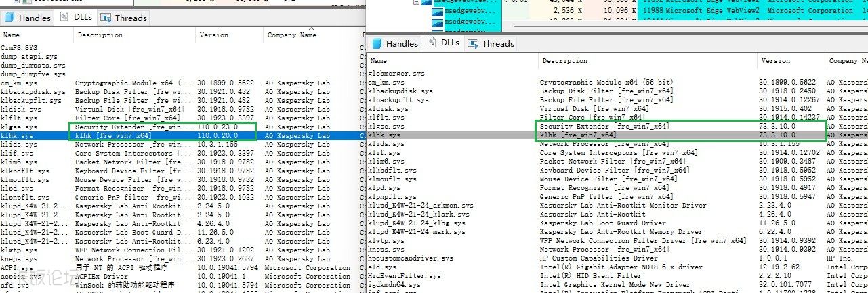Screen dimensions: 868x293
Task: Select klupd_K4W-21-24_arkmon.sys entry
Action: [x=421, y=205]
